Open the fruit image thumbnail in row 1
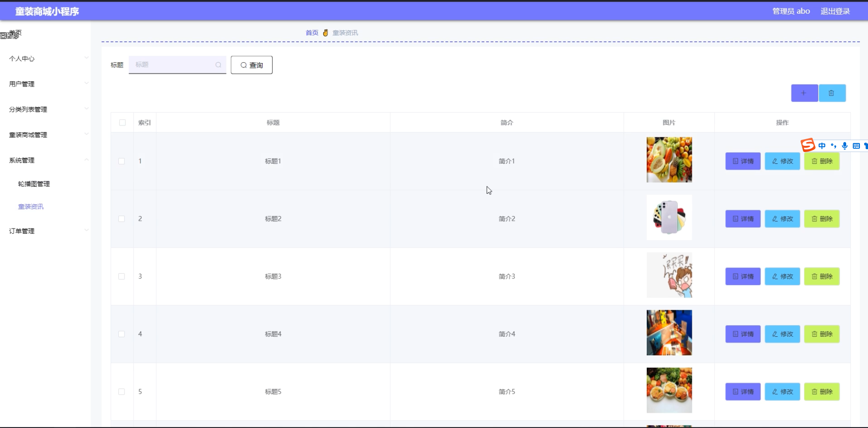This screenshot has height=428, width=868. 669,160
